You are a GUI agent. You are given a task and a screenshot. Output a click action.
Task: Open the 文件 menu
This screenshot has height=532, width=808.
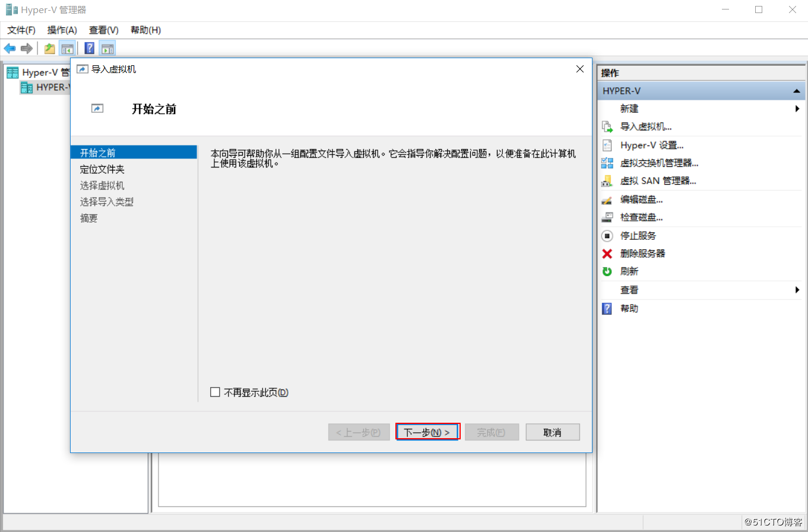20,30
